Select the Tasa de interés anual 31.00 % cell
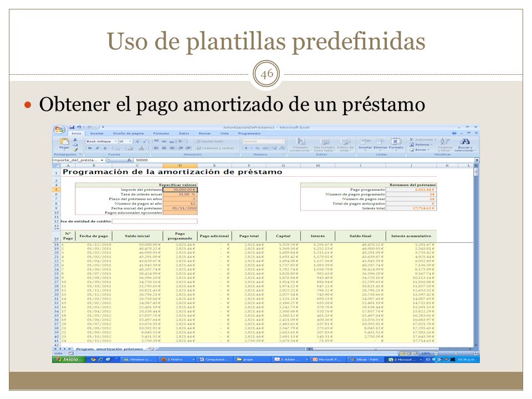 tap(180, 195)
